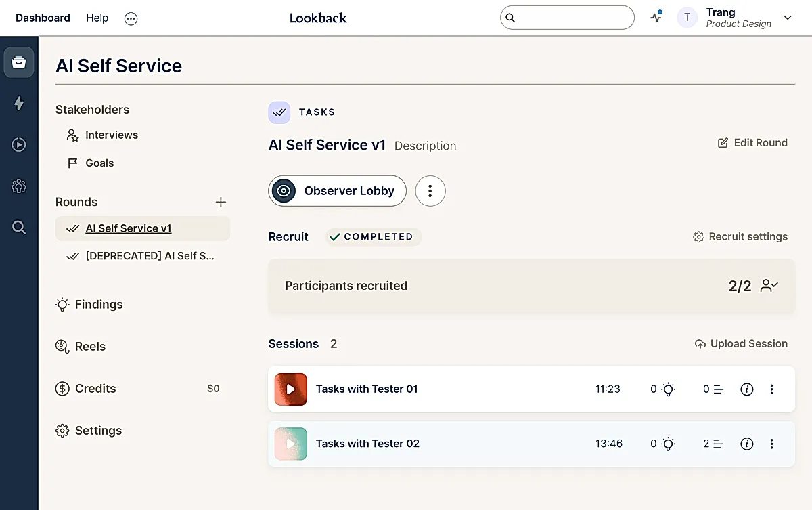Open Interviews under Stakeholders
Viewport: 812px width, 510px height.
tap(102, 135)
